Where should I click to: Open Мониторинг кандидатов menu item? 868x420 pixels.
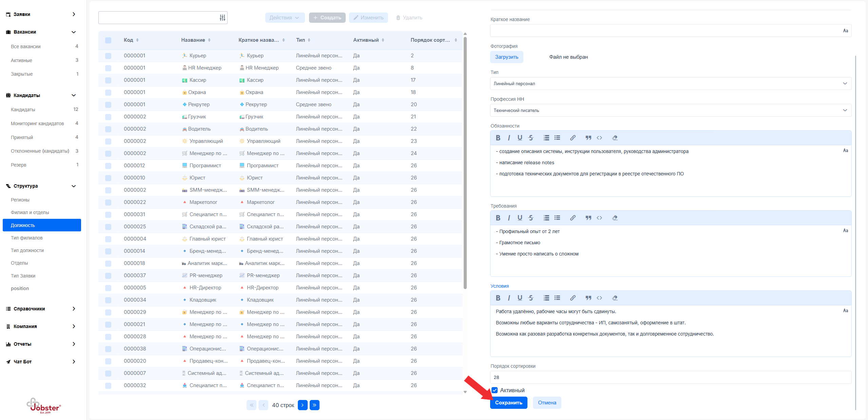(37, 123)
